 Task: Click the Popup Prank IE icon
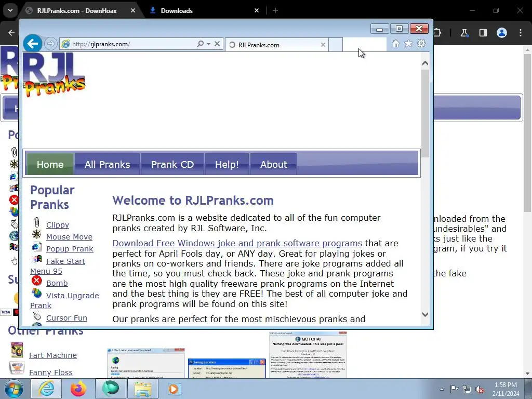click(37, 247)
